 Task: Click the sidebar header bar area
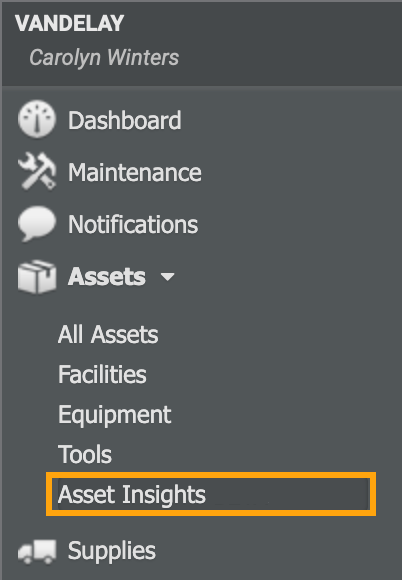pos(202,44)
